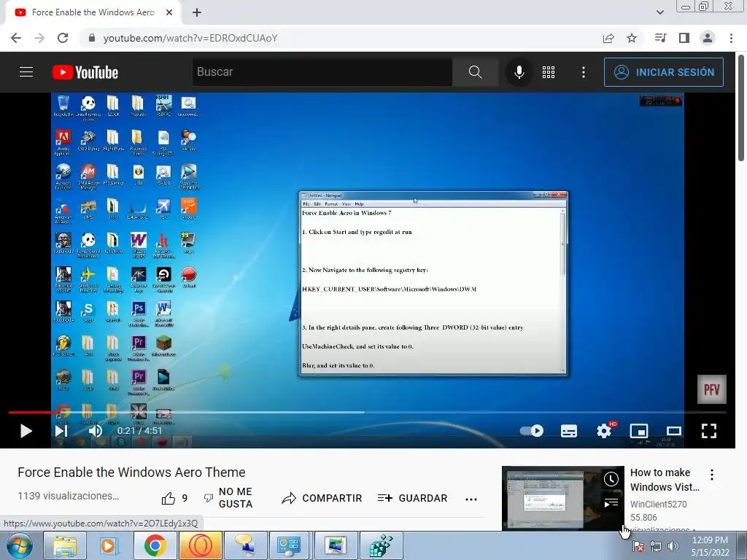Open the Chrome side panel
The width and height of the screenshot is (747, 560).
(684, 38)
